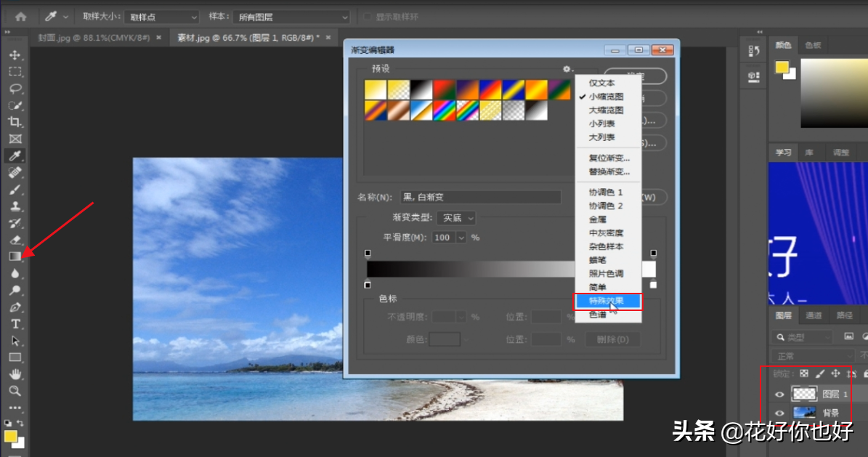Select the Clone Stamp tool
868x457 pixels.
[15, 206]
